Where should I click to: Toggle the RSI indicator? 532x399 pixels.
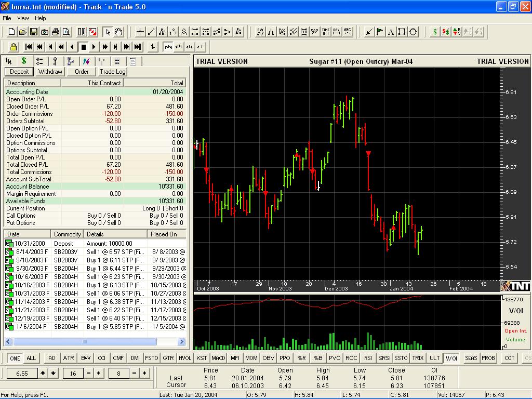pyautogui.click(x=368, y=358)
